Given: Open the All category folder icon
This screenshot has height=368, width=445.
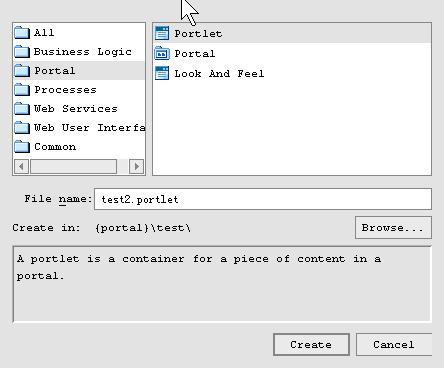Looking at the screenshot, I should (22, 32).
